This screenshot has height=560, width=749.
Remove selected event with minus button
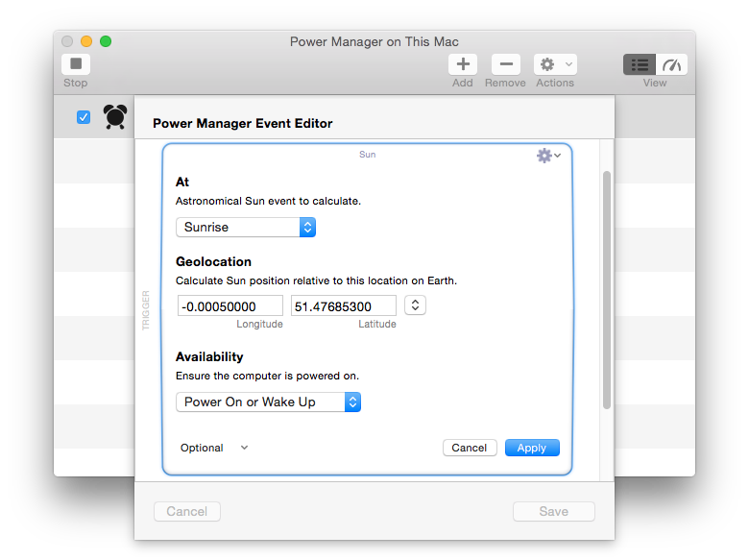click(506, 64)
